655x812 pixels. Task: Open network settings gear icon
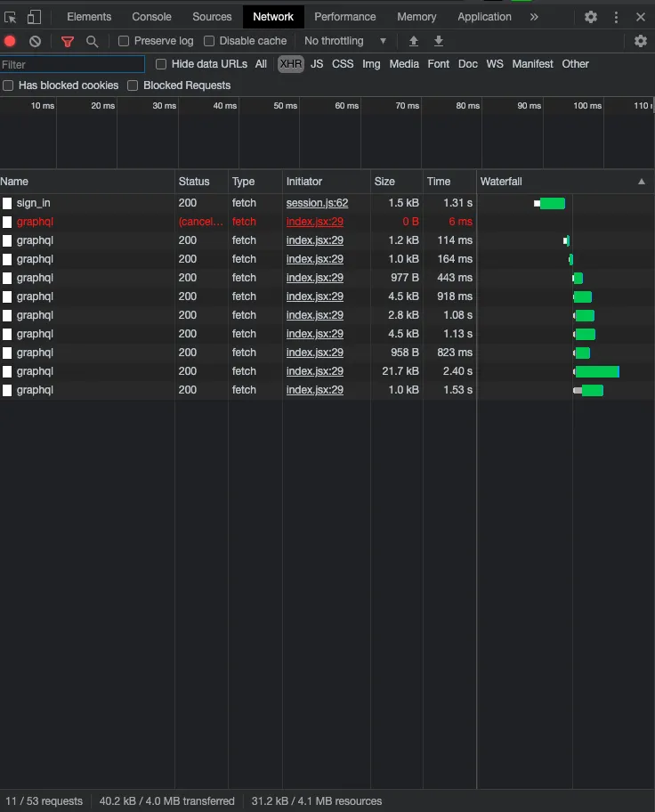pos(641,41)
